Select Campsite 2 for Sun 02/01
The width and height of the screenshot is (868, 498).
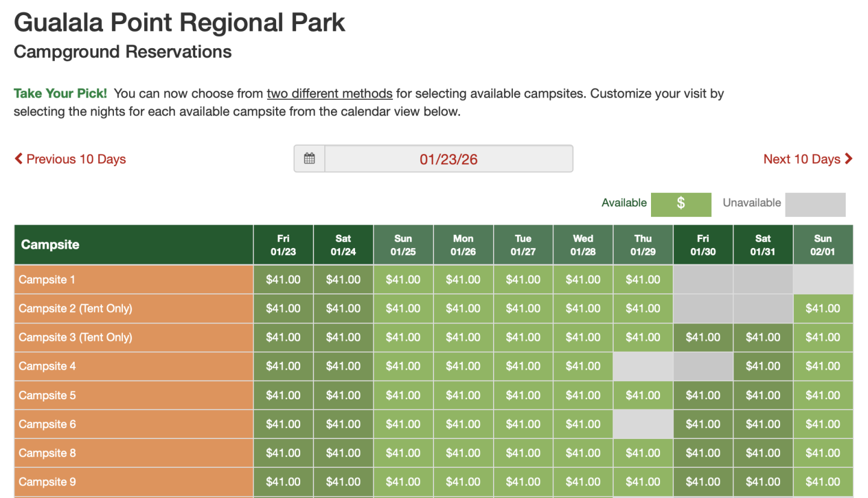823,308
